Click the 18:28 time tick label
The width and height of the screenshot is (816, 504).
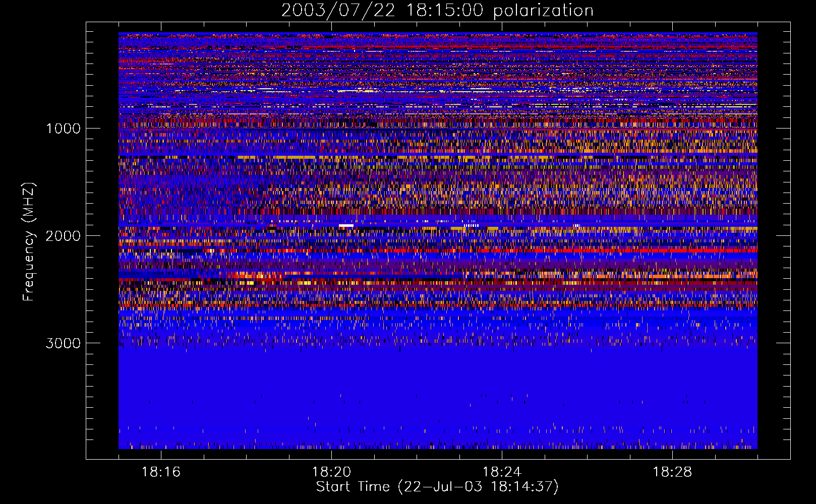tap(672, 472)
